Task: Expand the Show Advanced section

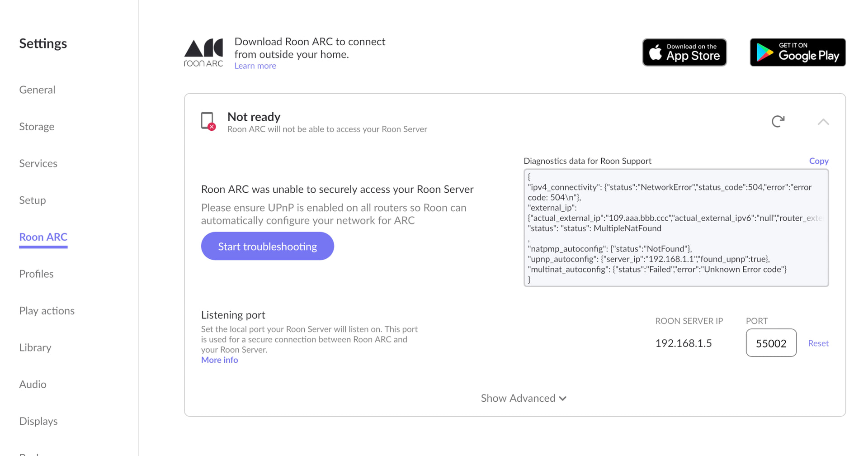Action: (x=524, y=398)
